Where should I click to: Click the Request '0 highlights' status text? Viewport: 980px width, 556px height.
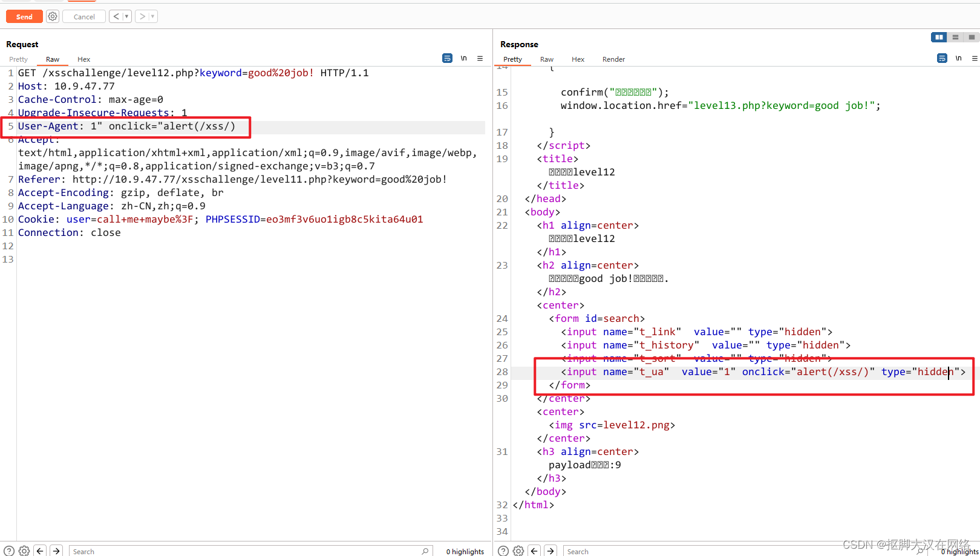465,551
